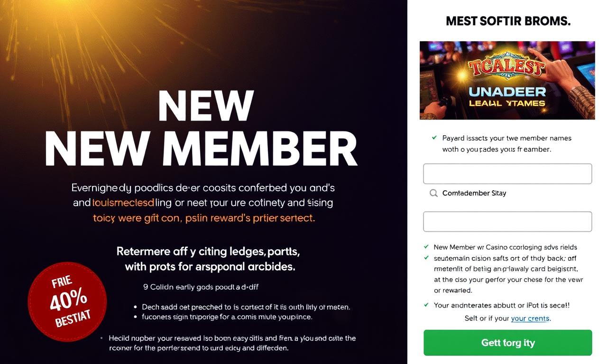Screen dimensions: 607x364
Task: Click the checkmark next to 'Payard isssots'
Action: coord(434,138)
